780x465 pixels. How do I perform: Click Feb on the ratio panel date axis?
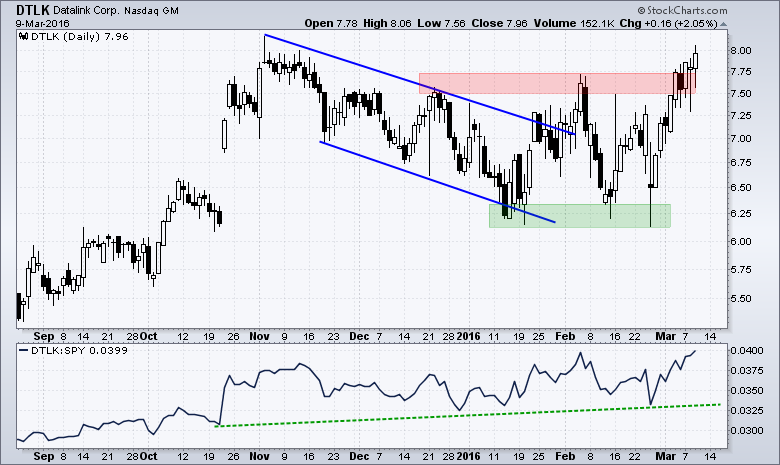tap(565, 456)
